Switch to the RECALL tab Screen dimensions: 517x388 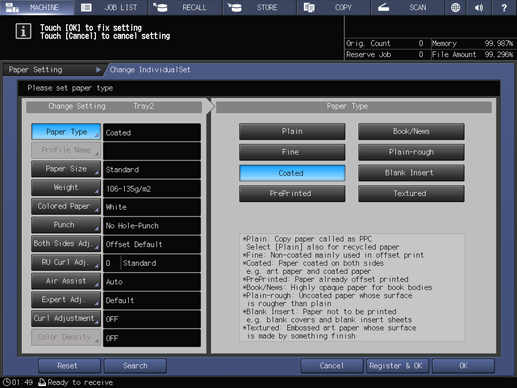pyautogui.click(x=185, y=7)
